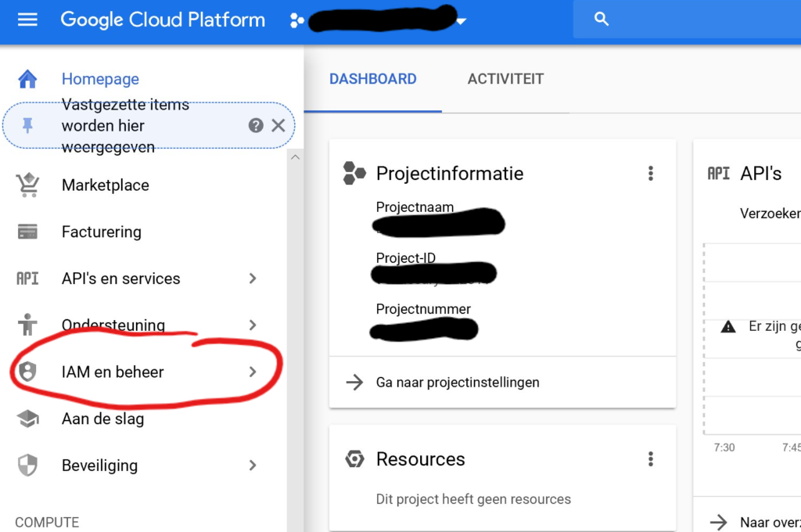The height and width of the screenshot is (532, 801).
Task: Click the Google Cloud Platform title
Action: pyautogui.click(x=163, y=20)
